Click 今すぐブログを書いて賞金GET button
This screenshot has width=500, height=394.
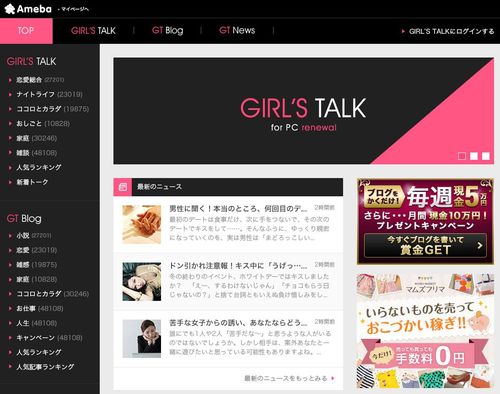425,245
